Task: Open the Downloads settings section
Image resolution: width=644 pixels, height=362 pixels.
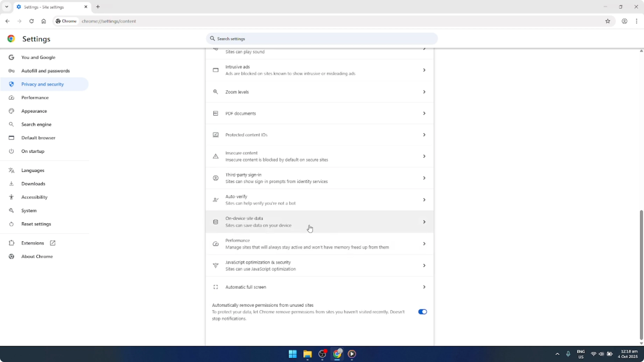Action: [33, 184]
